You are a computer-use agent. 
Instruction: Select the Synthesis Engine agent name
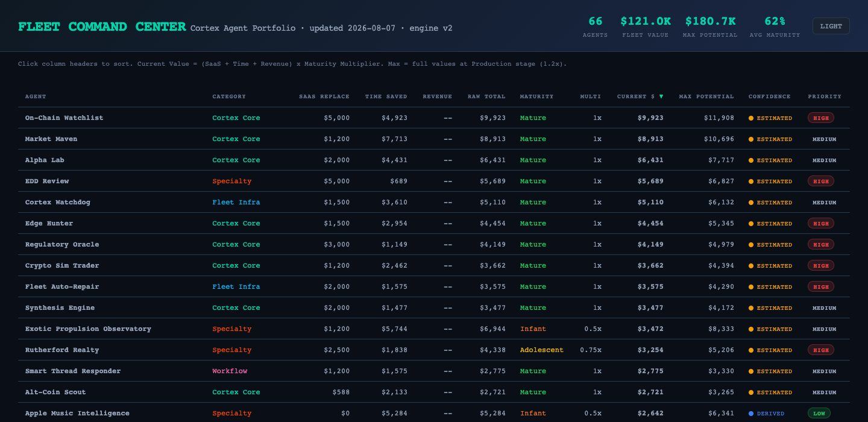[60, 307]
